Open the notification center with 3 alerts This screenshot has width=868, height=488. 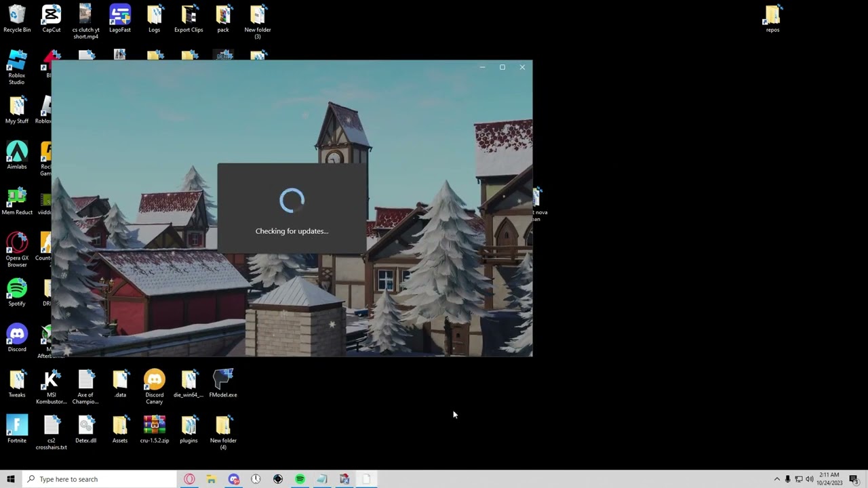click(x=854, y=479)
